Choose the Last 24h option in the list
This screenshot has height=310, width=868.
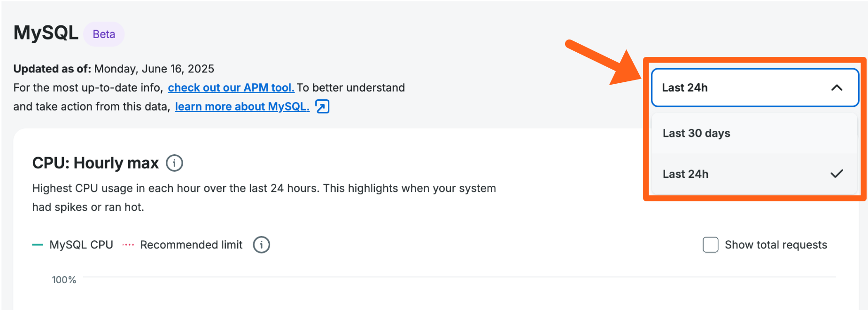click(x=686, y=174)
